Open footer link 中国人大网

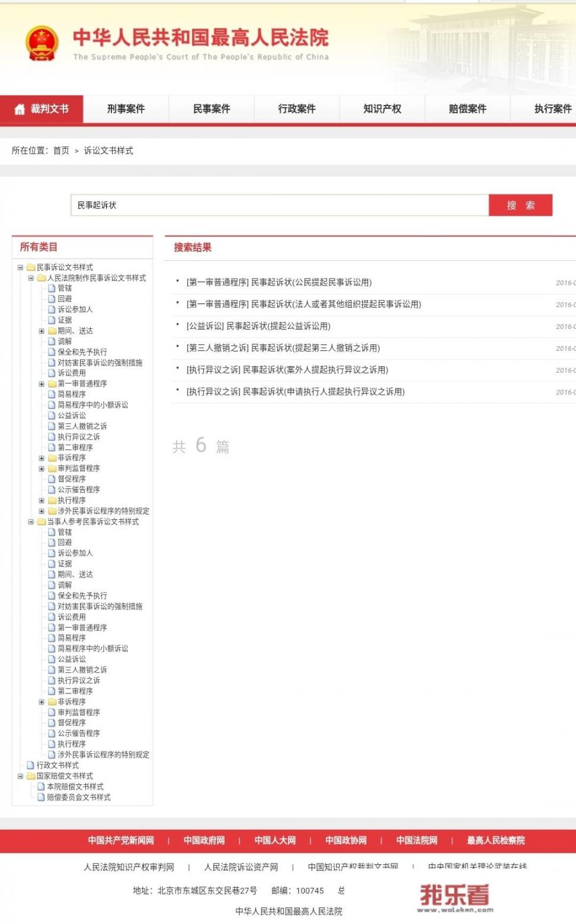(275, 840)
